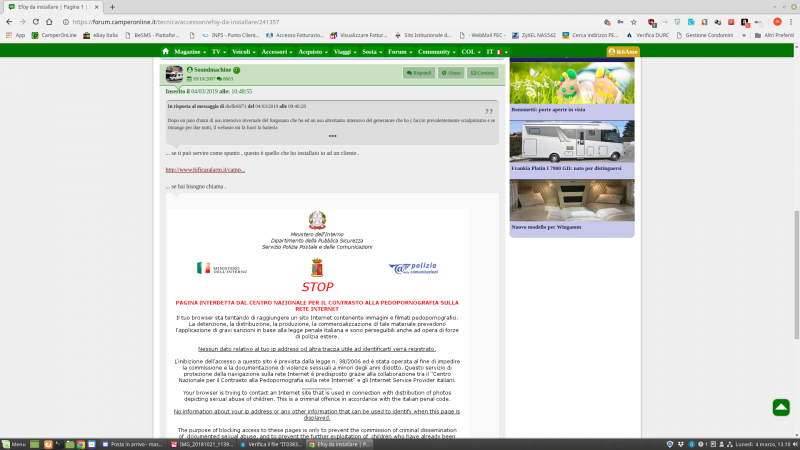
Task: Open the Cerca indirizzo PE... bookmark
Action: point(590,35)
